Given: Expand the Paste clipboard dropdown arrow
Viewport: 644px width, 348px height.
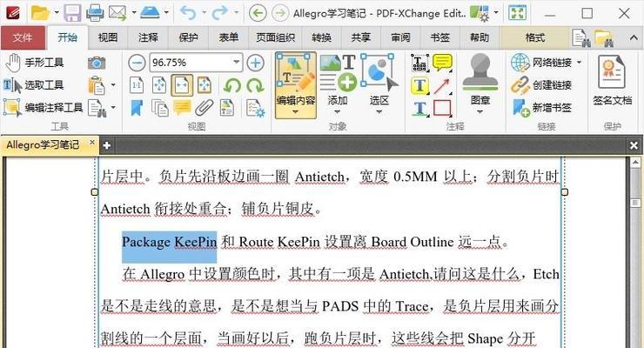Looking at the screenshot, I should (x=113, y=85).
